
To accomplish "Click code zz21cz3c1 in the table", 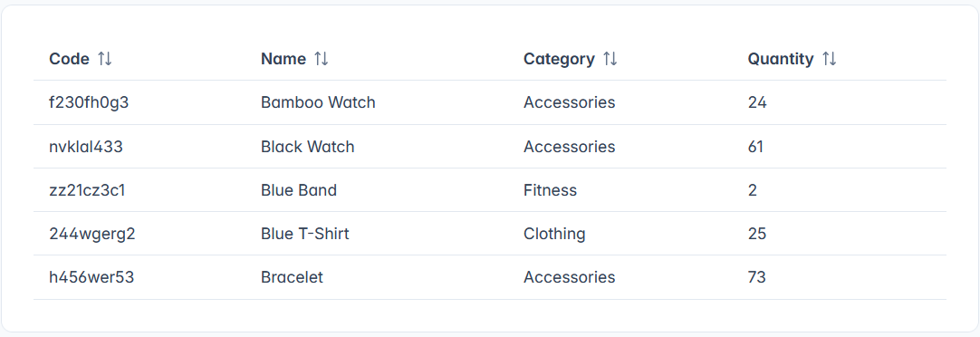I will pos(87,190).
